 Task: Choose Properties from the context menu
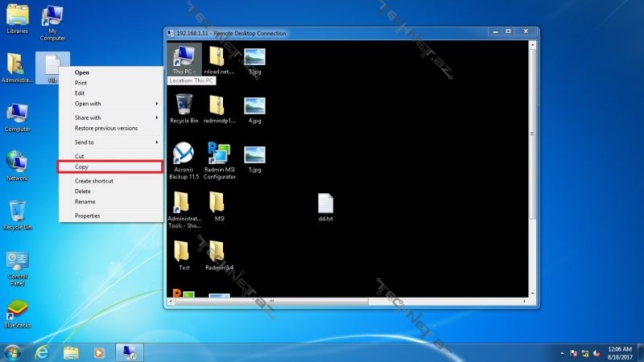88,216
